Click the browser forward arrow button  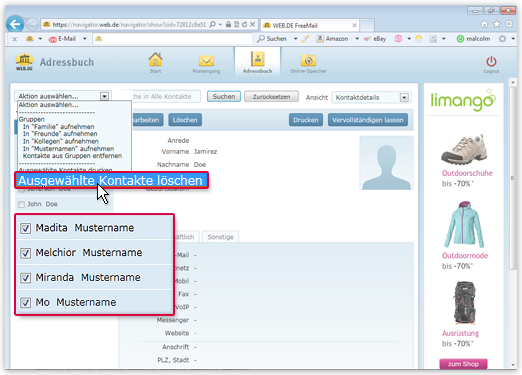point(32,24)
